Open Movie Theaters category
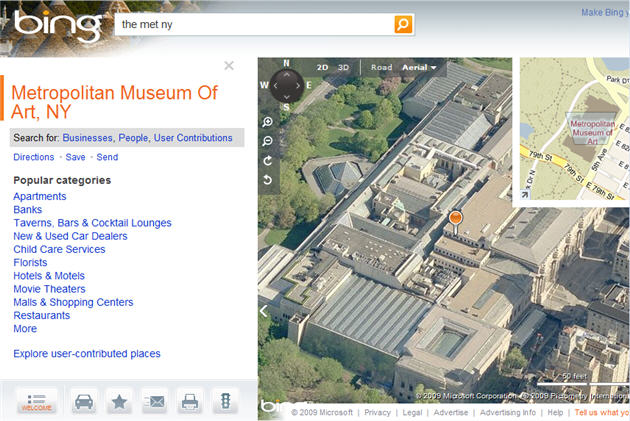 [x=49, y=289]
